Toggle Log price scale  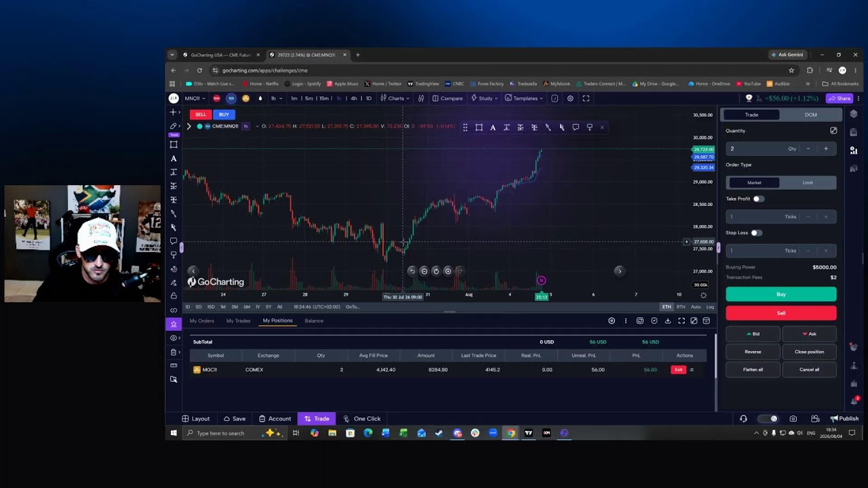710,307
